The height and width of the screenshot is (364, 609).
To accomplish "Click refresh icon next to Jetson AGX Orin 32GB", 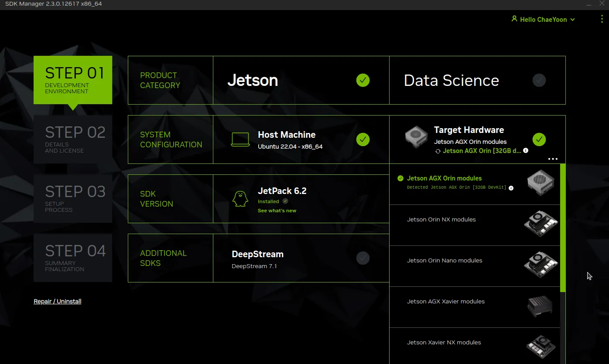I will 438,151.
